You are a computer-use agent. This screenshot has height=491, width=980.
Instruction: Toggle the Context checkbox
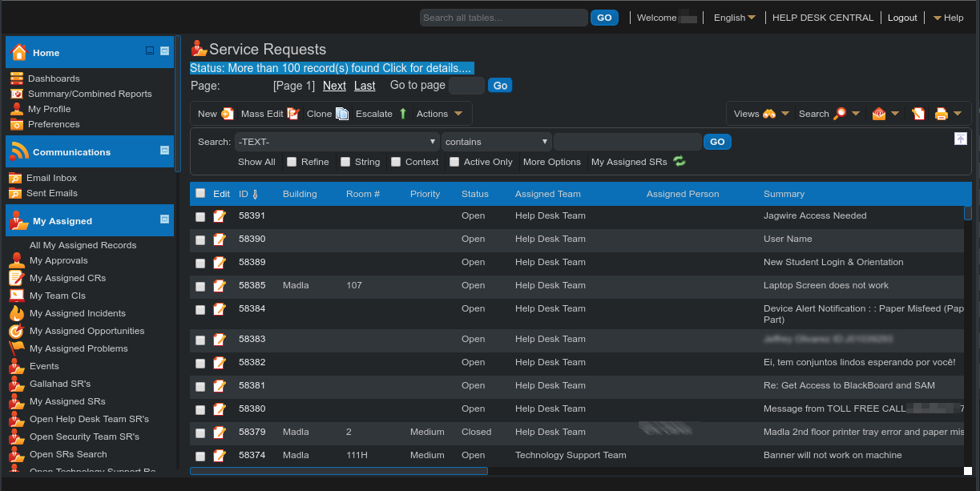(x=396, y=162)
